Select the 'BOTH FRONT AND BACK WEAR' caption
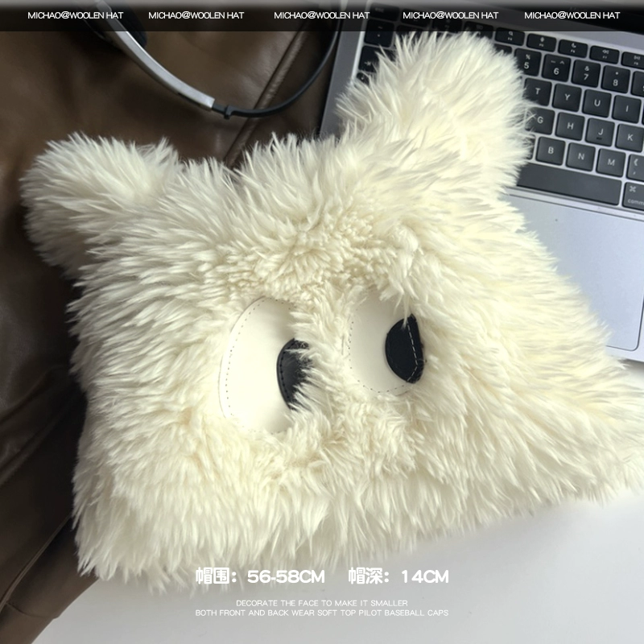This screenshot has height=644, width=644. click(x=322, y=613)
